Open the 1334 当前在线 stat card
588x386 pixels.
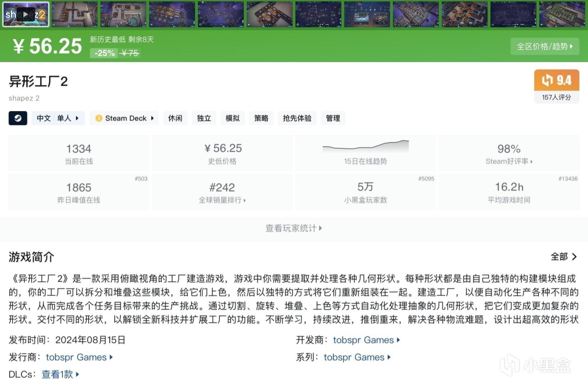[x=79, y=153]
